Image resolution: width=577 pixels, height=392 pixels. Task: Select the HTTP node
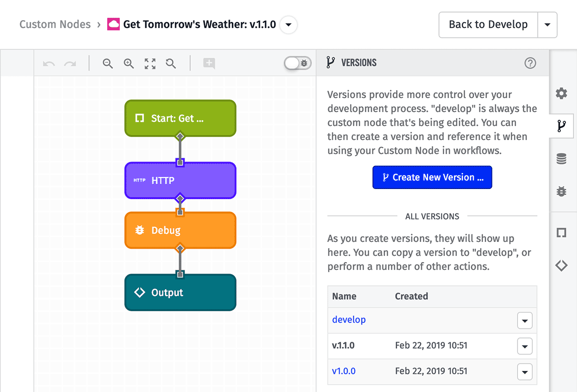180,180
